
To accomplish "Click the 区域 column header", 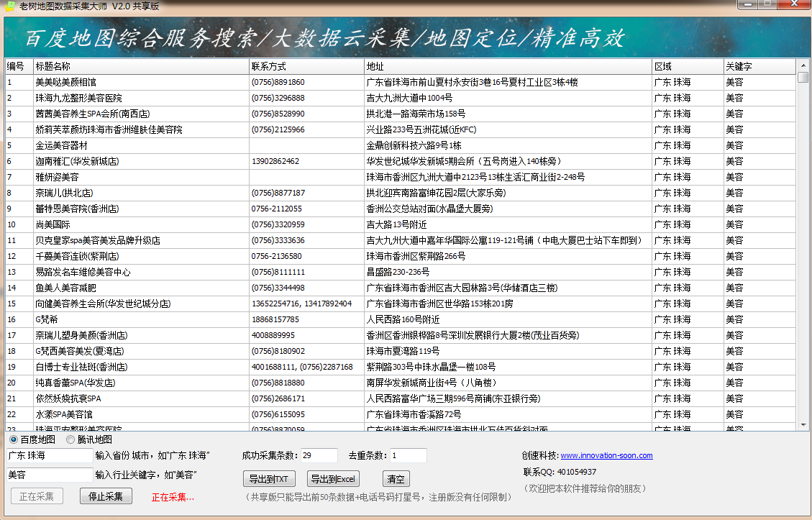I will click(x=688, y=66).
